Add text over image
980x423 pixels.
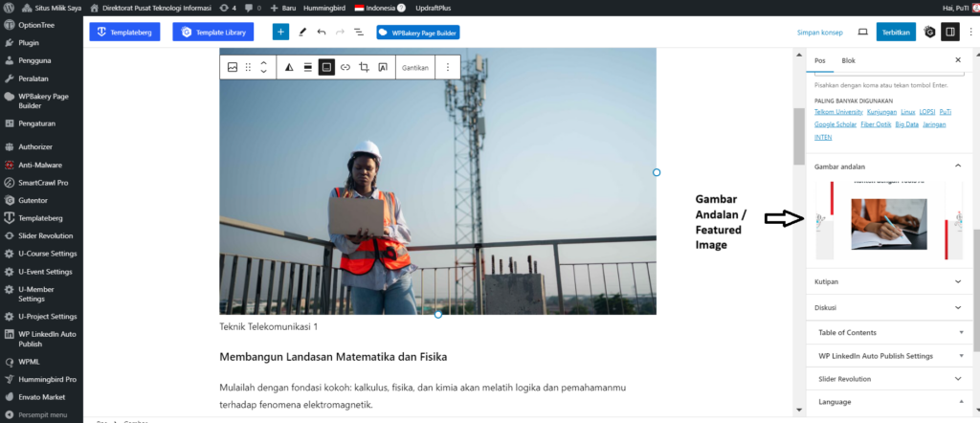tap(383, 67)
